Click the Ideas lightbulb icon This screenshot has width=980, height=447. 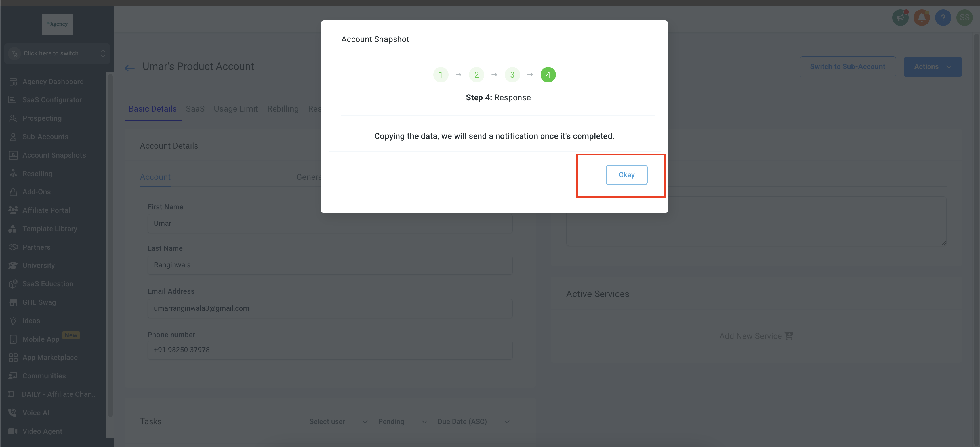pos(13,321)
